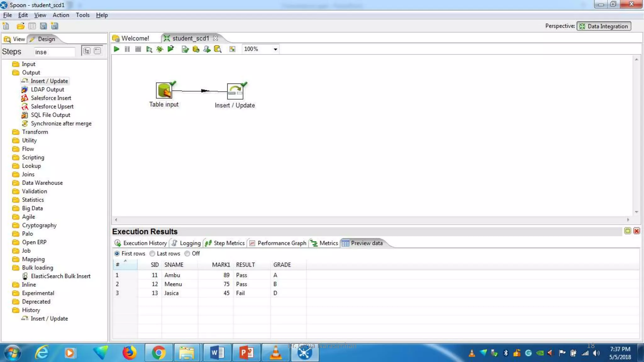Click the Data Integration perspective button

pos(604,26)
